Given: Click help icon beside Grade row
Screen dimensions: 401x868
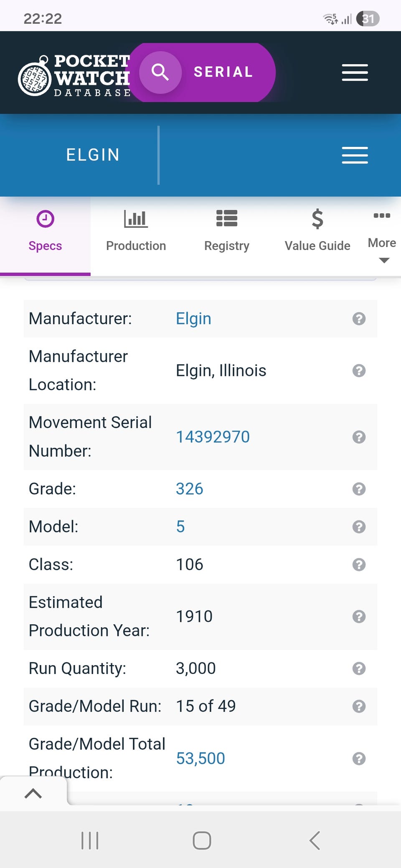Looking at the screenshot, I should [359, 489].
